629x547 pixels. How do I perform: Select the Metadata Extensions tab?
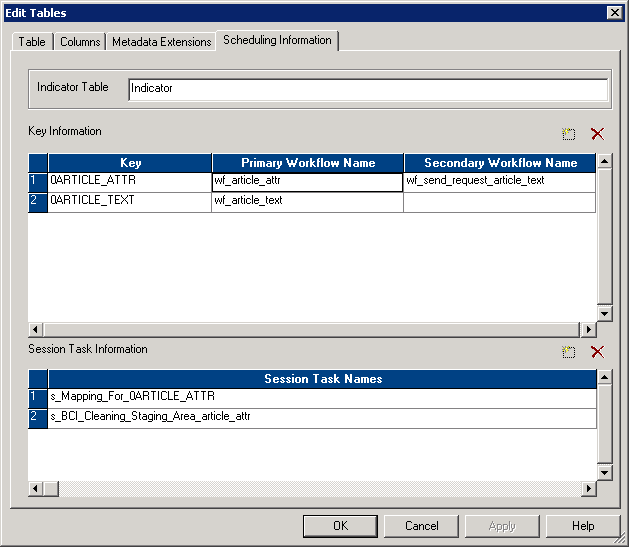pos(161,42)
